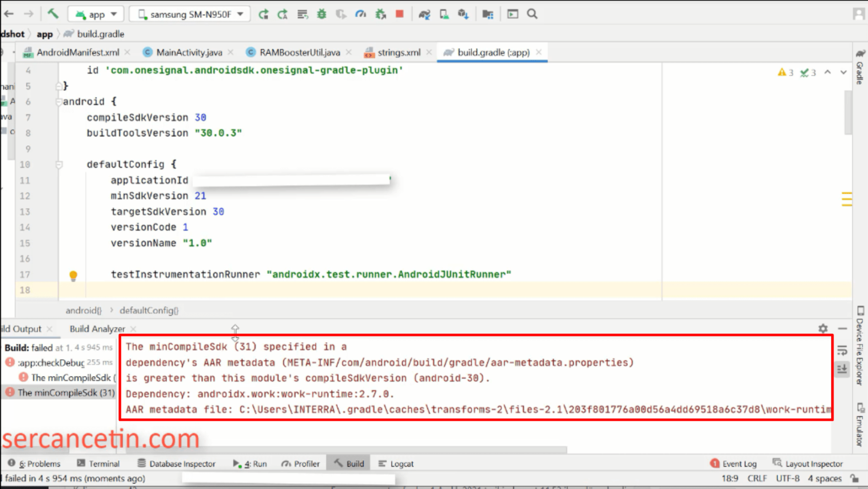The image size is (868, 489).
Task: Click the Apply Code Changes icon
Action: pyautogui.click(x=302, y=14)
